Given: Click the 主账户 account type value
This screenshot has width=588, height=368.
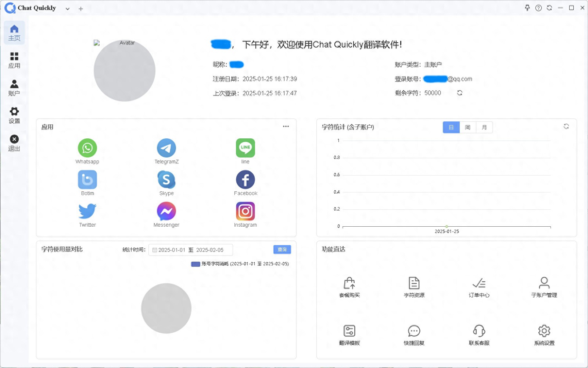Looking at the screenshot, I should [x=433, y=64].
